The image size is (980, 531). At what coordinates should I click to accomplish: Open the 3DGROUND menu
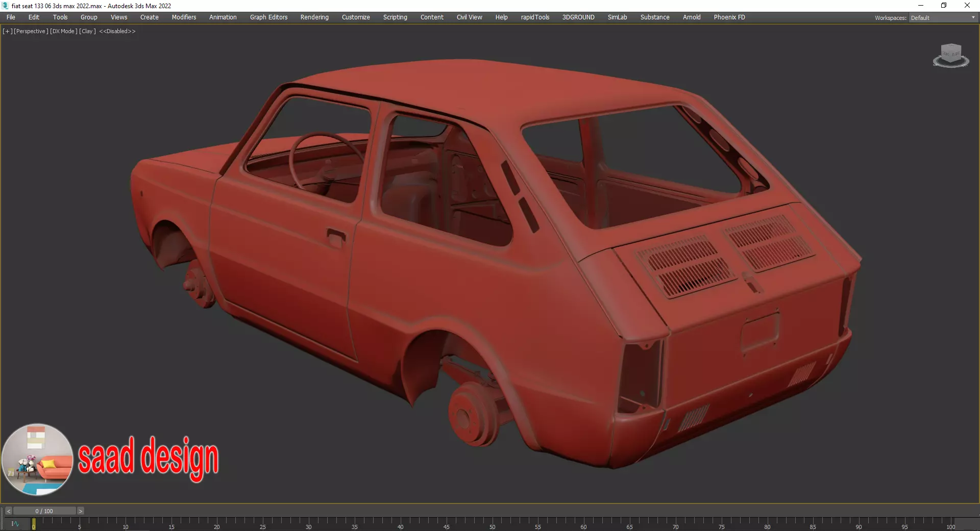(578, 17)
